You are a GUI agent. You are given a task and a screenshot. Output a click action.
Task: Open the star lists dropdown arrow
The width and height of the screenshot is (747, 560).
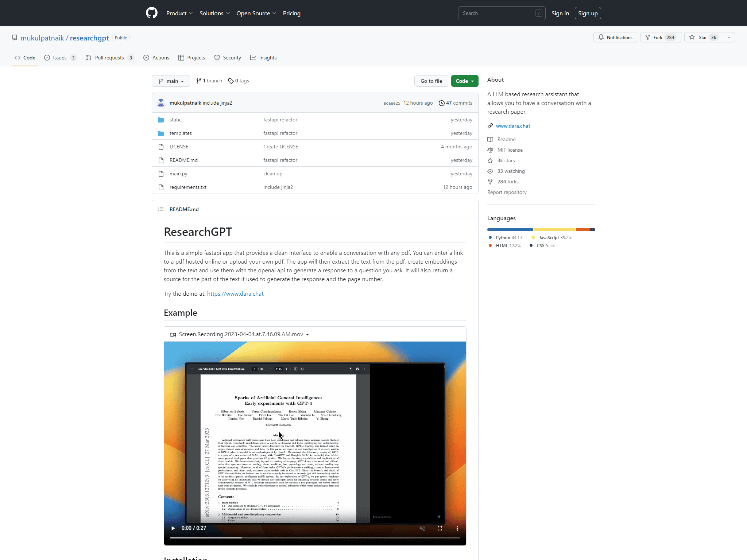(x=729, y=37)
